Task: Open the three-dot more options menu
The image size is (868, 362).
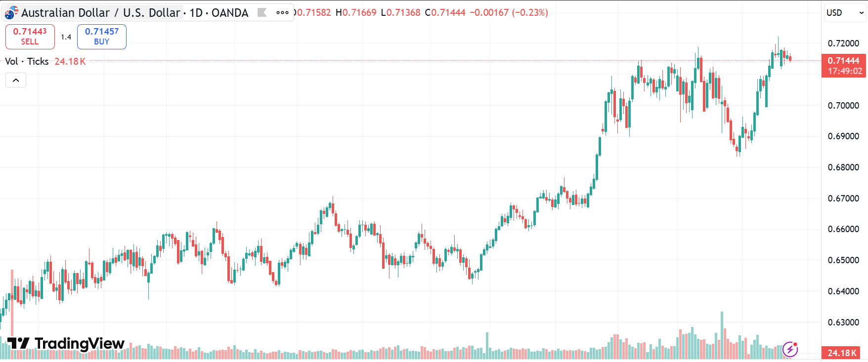Action: point(282,13)
